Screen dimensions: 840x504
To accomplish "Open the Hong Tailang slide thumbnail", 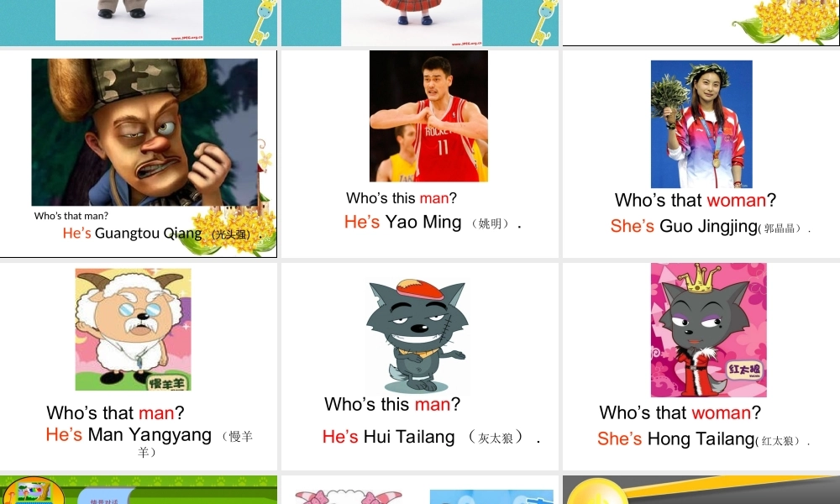I will click(x=701, y=366).
